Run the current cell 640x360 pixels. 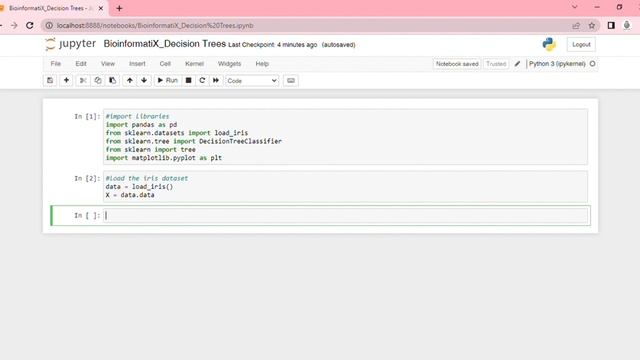pos(167,80)
